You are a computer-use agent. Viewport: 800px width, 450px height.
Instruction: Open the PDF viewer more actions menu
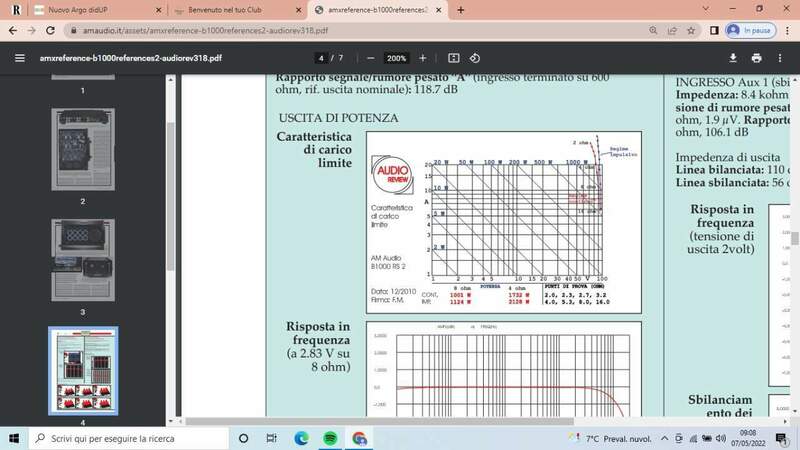780,58
